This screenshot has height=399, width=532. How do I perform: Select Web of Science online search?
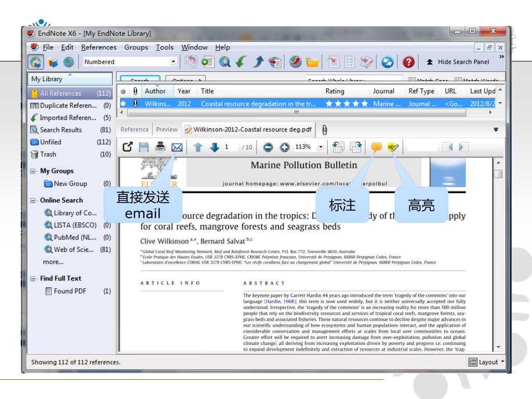77,249
